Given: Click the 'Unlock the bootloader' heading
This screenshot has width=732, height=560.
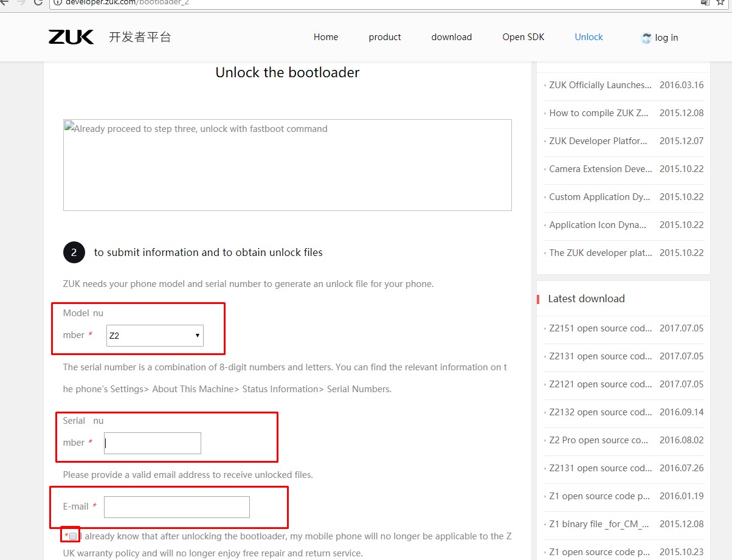Looking at the screenshot, I should (x=288, y=72).
